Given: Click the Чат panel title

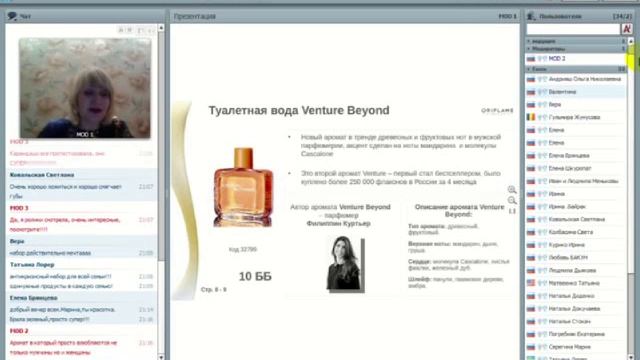Looking at the screenshot, I should (x=25, y=16).
